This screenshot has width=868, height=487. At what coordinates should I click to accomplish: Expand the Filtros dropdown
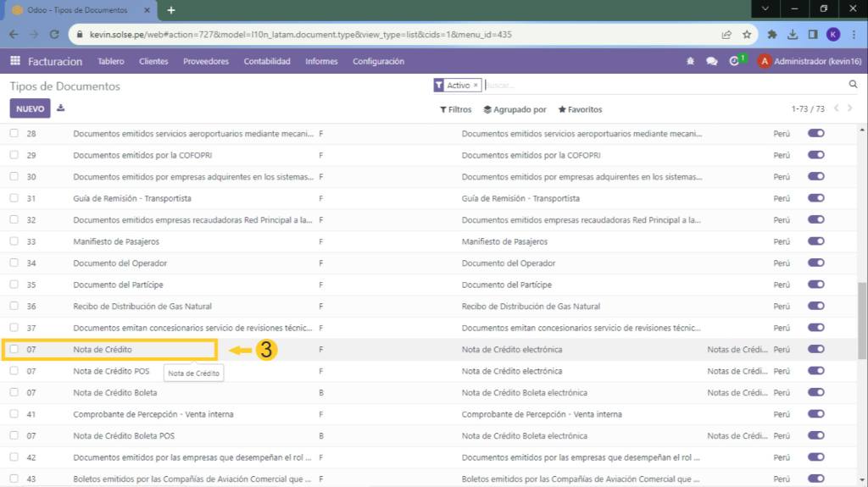coord(455,109)
